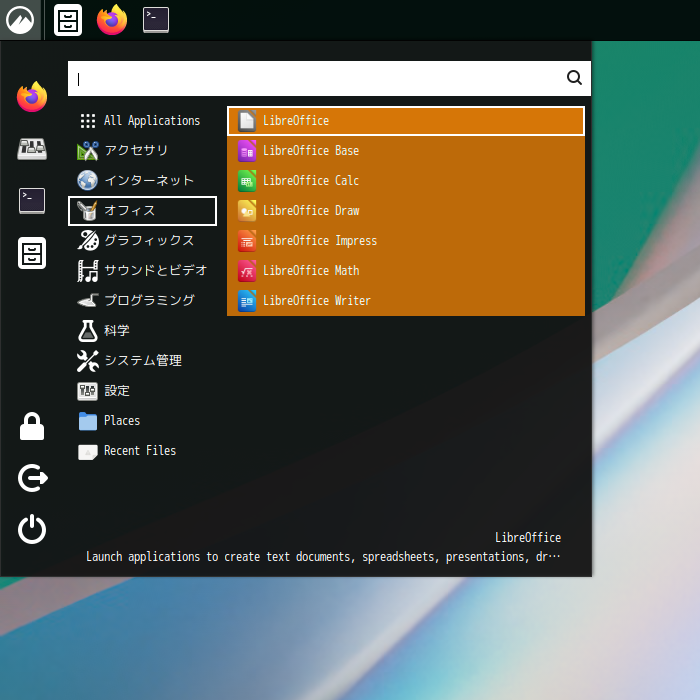Launch terminal from the menu favorites sidebar
The image size is (700, 700).
(x=32, y=201)
